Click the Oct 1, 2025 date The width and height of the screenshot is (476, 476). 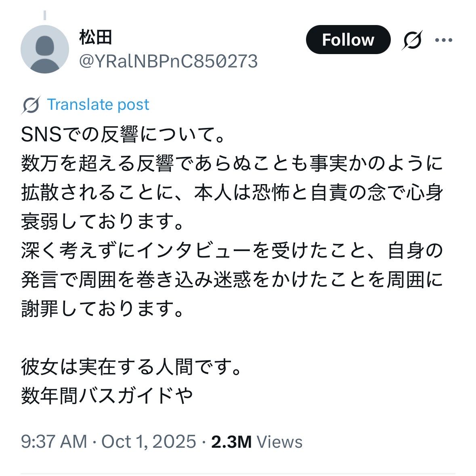(x=149, y=442)
